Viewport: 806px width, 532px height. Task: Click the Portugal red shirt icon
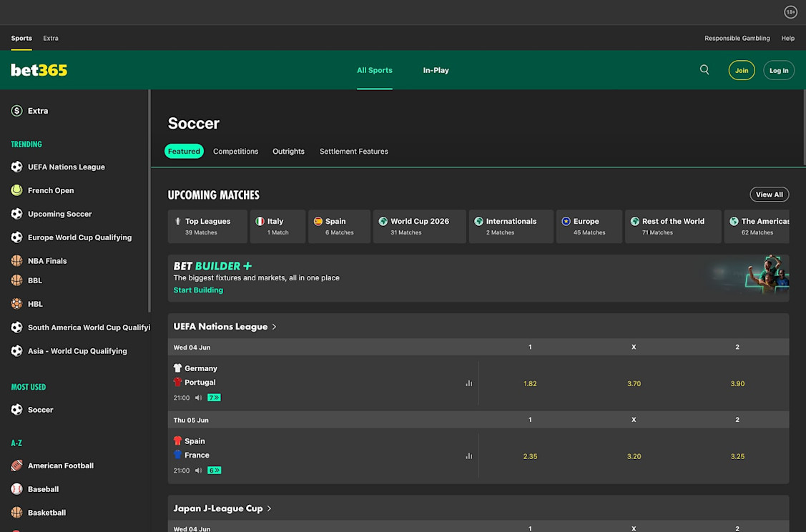(x=177, y=382)
